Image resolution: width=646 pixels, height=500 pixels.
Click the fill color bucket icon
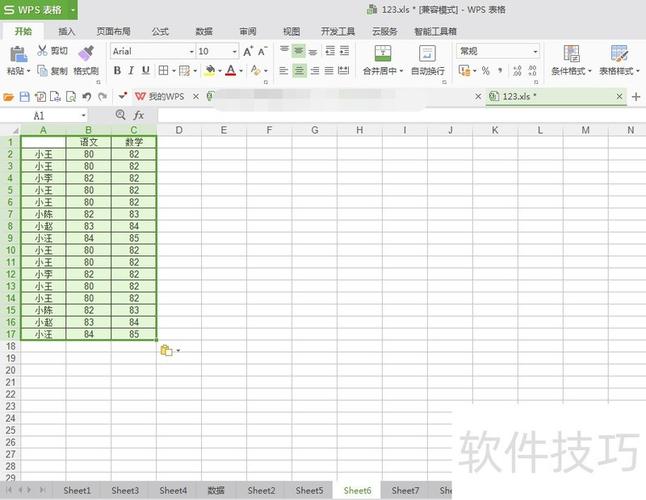click(210, 70)
